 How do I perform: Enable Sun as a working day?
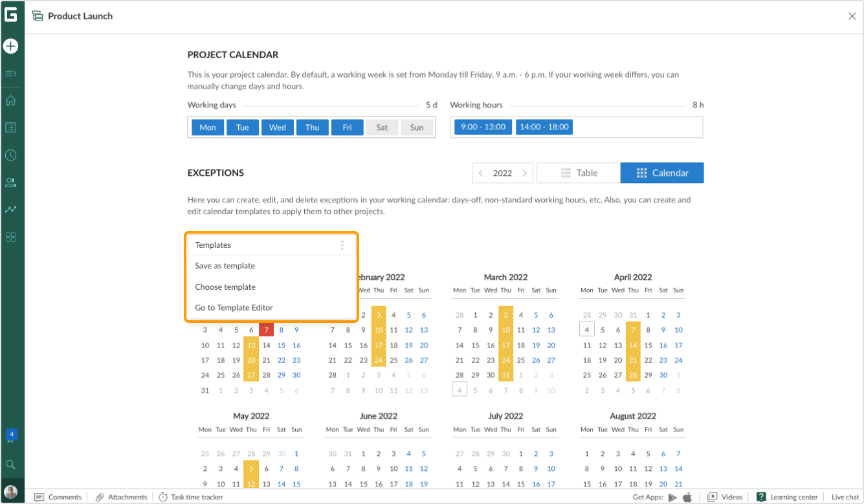417,127
